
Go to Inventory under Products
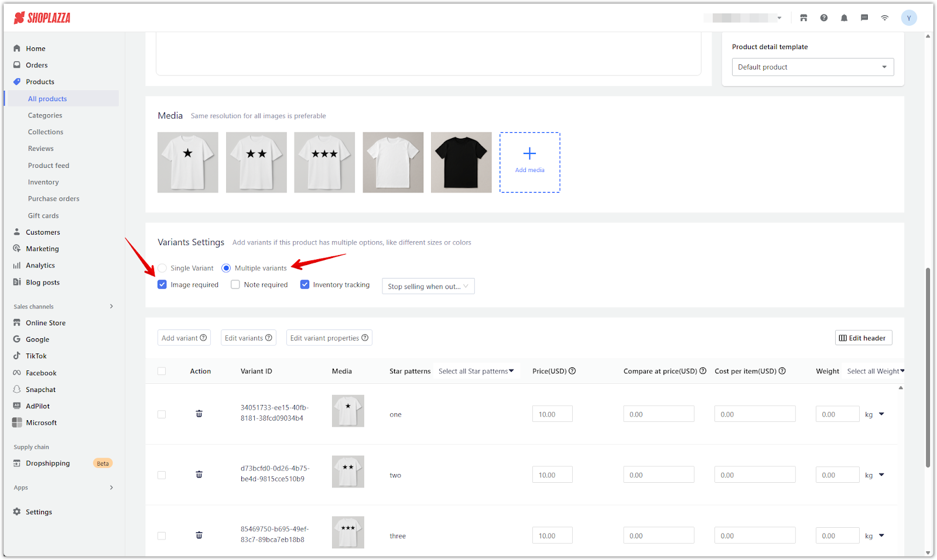tap(43, 182)
